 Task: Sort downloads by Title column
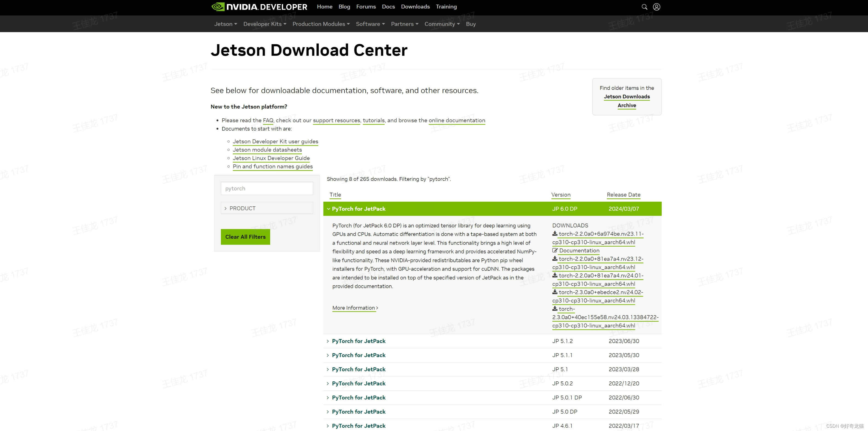335,195
